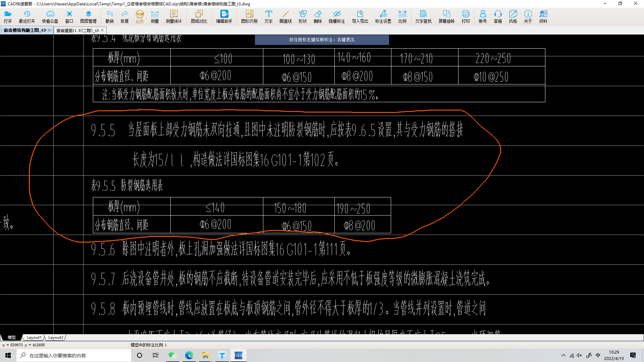Select the 文字 text tool
Image resolution: width=644 pixels, height=362 pixels.
coord(268,16)
